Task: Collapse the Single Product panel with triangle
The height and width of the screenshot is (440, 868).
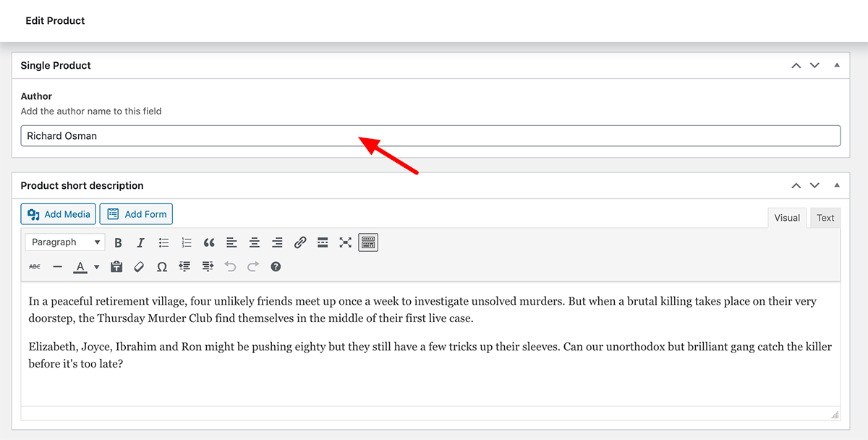Action: click(x=837, y=65)
